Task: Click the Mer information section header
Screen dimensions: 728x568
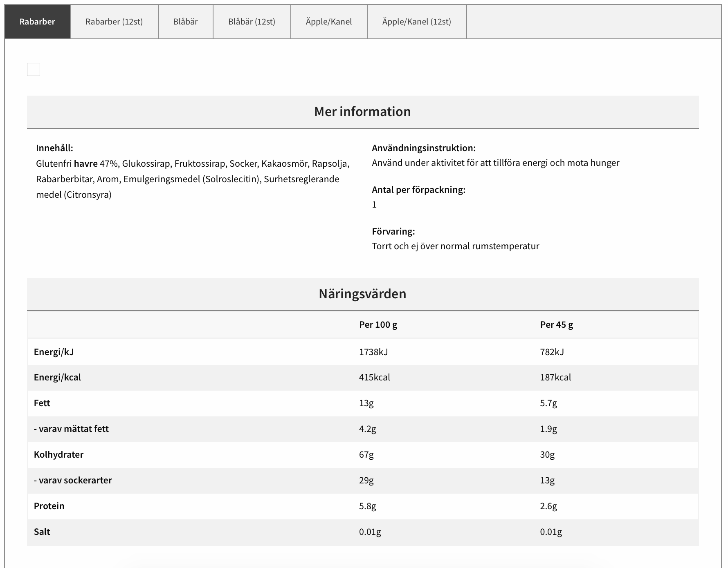Action: [363, 112]
